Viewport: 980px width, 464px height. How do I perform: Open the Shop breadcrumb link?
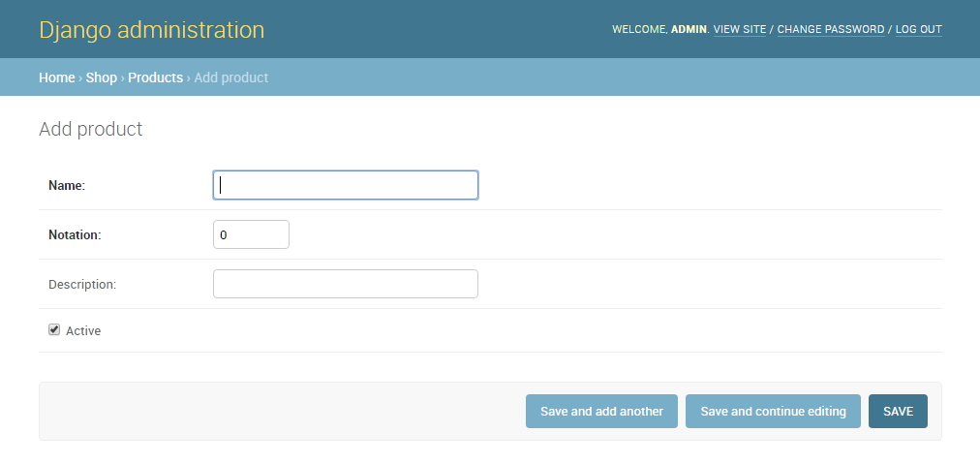pyautogui.click(x=101, y=77)
